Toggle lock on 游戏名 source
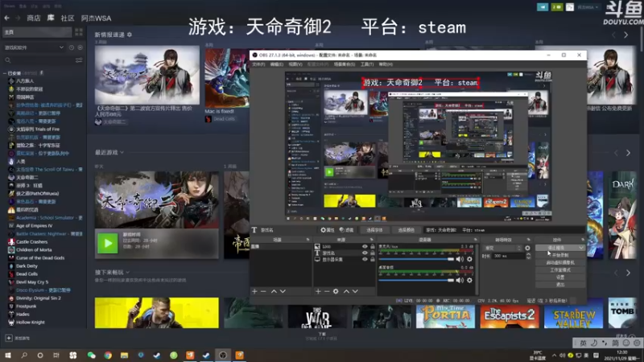The height and width of the screenshot is (362, 644). pos(373,253)
